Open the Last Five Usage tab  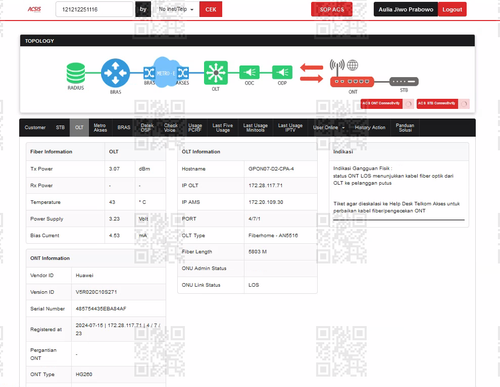pos(223,128)
